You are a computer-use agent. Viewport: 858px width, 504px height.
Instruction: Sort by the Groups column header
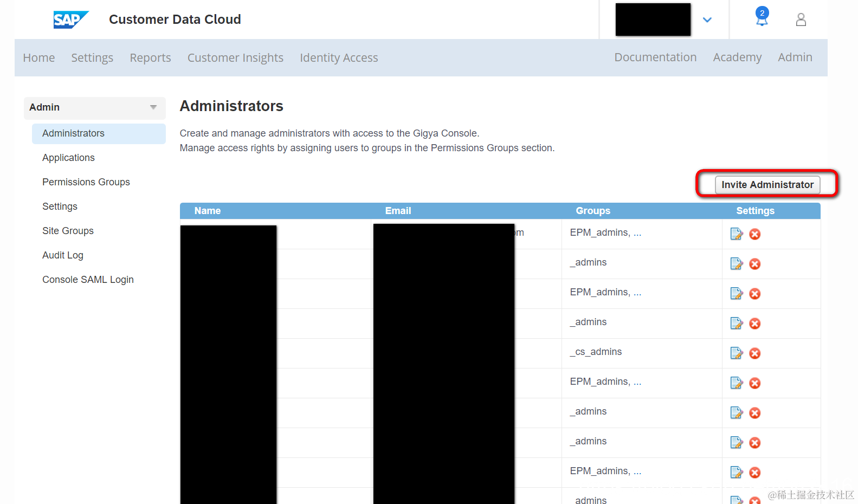click(x=593, y=211)
